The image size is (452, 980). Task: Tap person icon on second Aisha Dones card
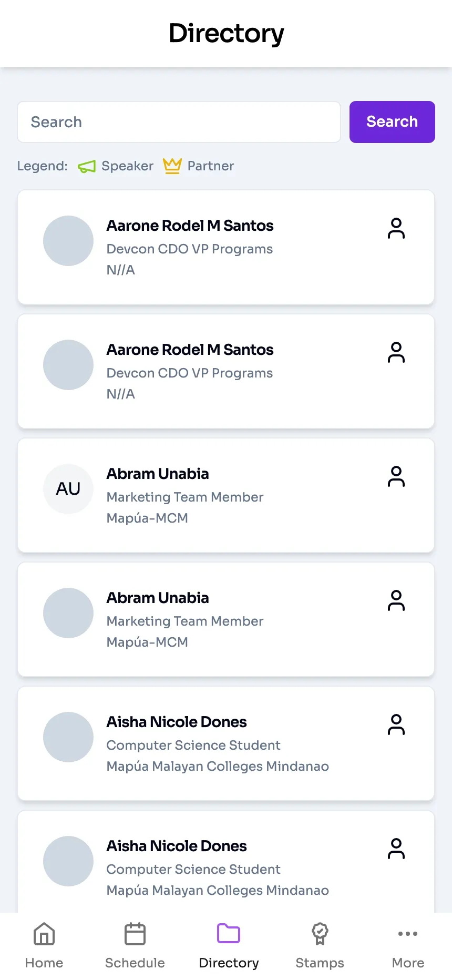396,849
